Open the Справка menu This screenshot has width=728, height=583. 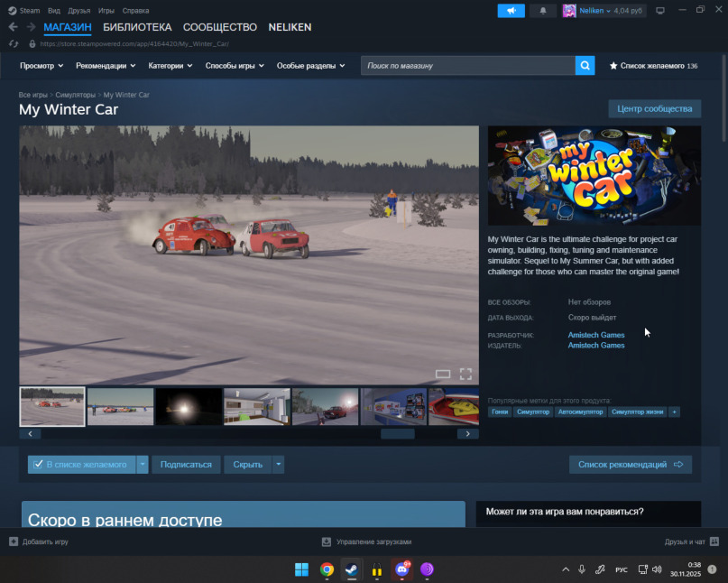click(135, 10)
